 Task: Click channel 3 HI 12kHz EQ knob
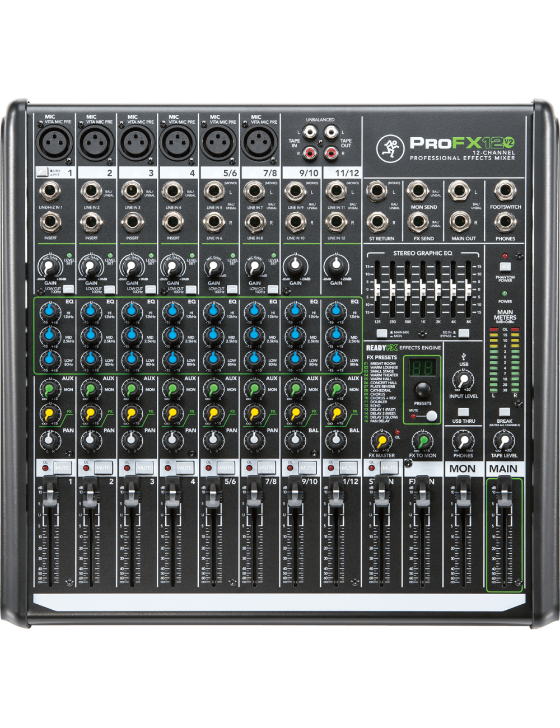pos(131,312)
